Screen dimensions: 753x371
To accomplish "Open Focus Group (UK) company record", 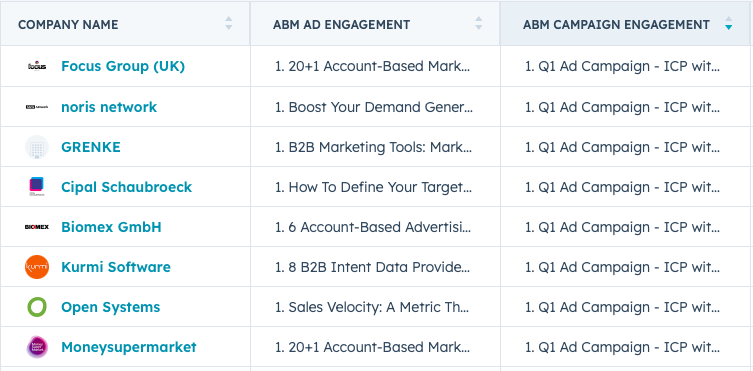I will coord(123,66).
